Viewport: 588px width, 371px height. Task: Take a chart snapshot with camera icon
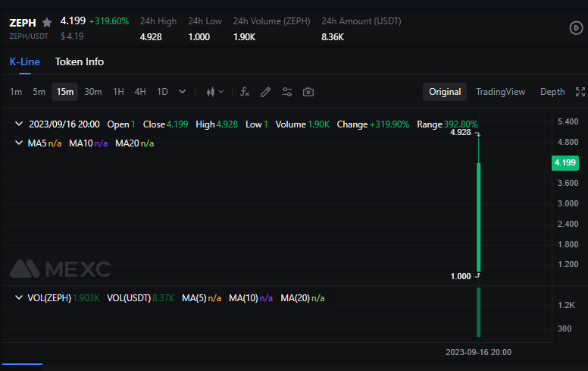coord(308,92)
